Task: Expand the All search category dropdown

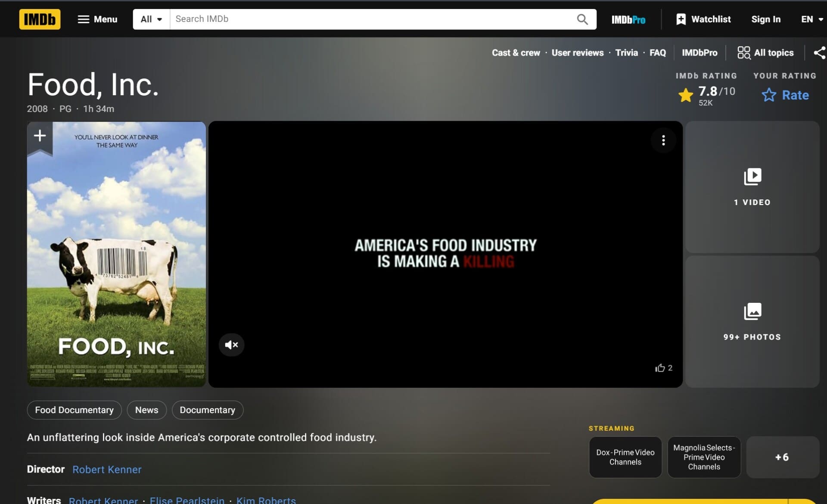Action: [150, 19]
